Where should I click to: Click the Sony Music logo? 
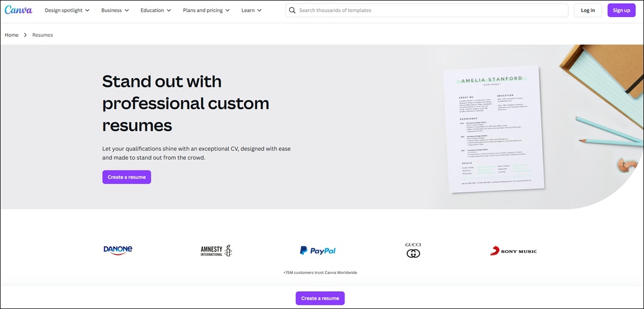pyautogui.click(x=513, y=251)
